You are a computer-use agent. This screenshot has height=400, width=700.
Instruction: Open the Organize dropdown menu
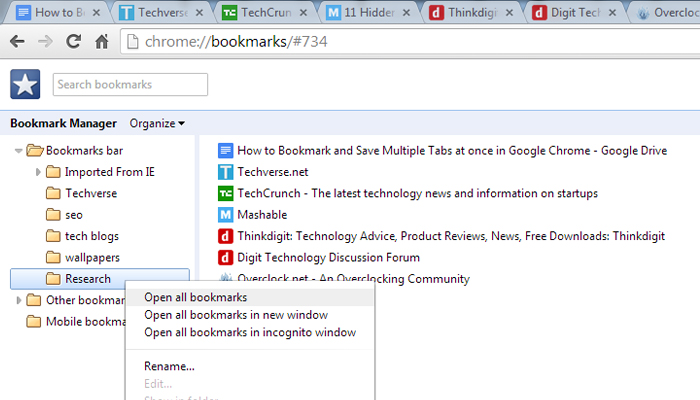157,123
